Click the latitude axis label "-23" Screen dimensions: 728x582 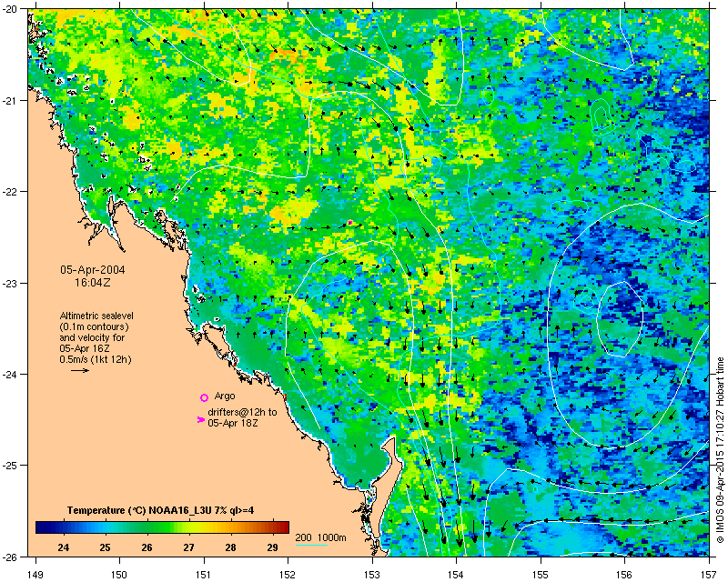tap(10, 283)
